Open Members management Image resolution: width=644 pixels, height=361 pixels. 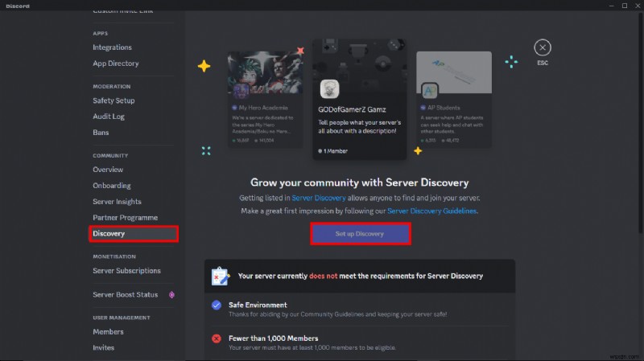coord(108,331)
